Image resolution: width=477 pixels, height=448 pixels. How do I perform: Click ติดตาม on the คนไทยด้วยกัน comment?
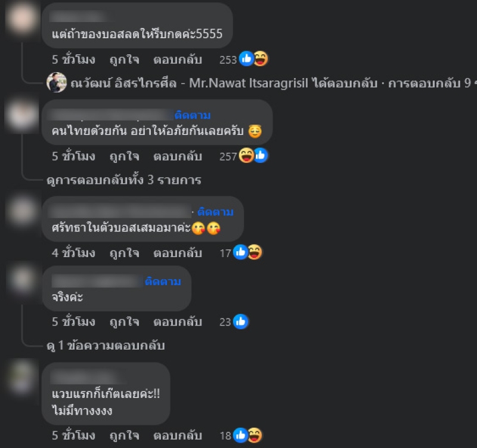pos(192,115)
